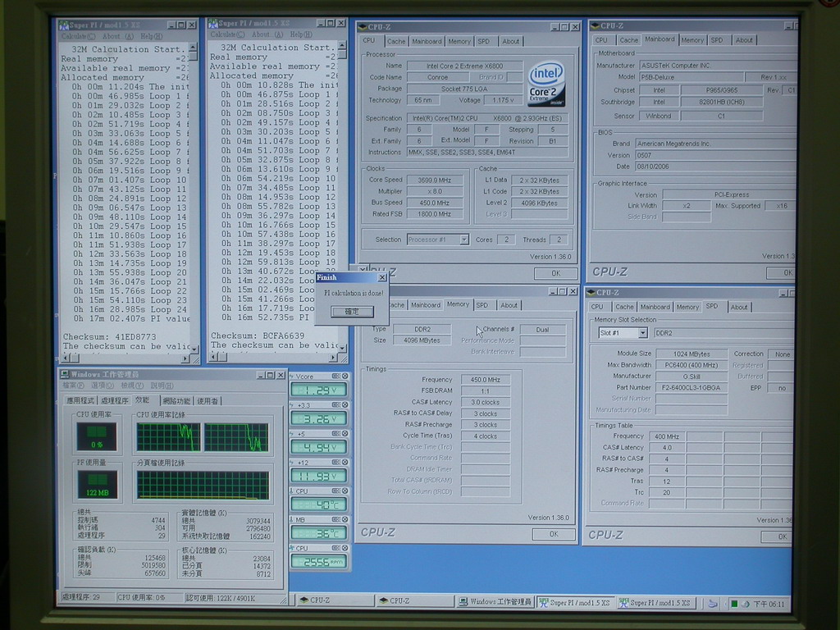Close the CPU temperature 40°C widget
Viewport: 840px width, 630px height.
pos(345,491)
